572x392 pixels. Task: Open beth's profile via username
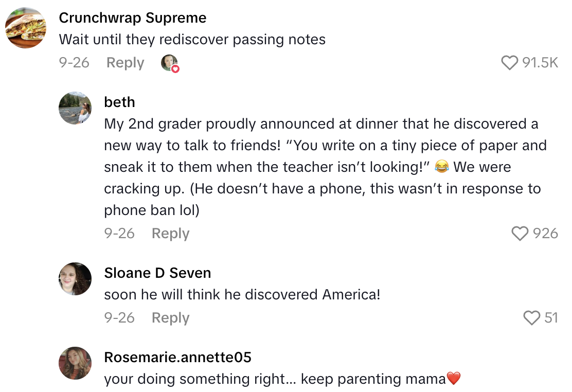[119, 102]
